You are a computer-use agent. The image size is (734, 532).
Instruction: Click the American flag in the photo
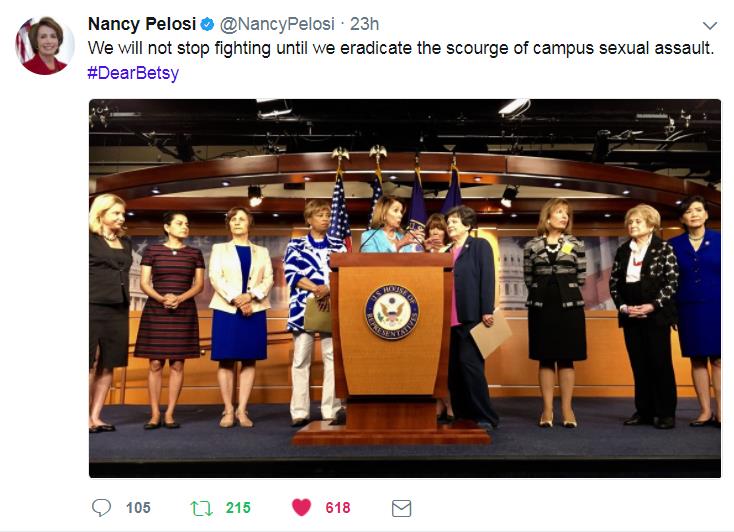[338, 215]
